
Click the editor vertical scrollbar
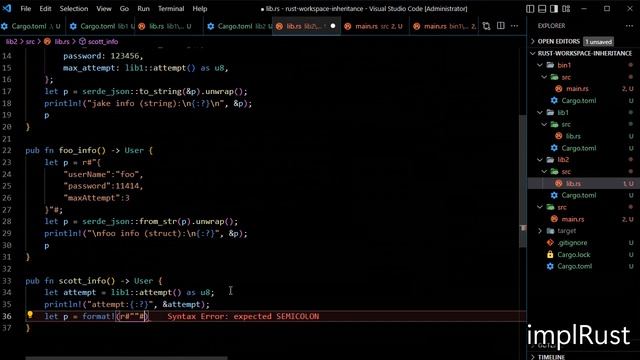522,182
